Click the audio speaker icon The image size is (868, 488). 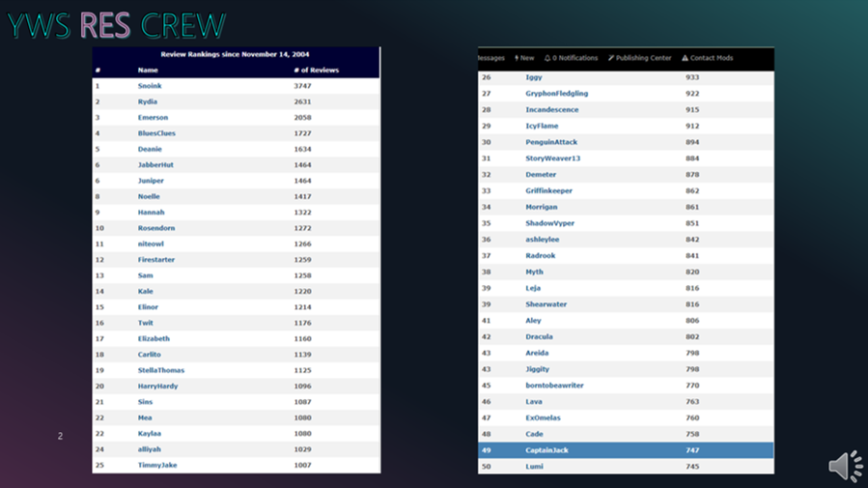point(845,466)
